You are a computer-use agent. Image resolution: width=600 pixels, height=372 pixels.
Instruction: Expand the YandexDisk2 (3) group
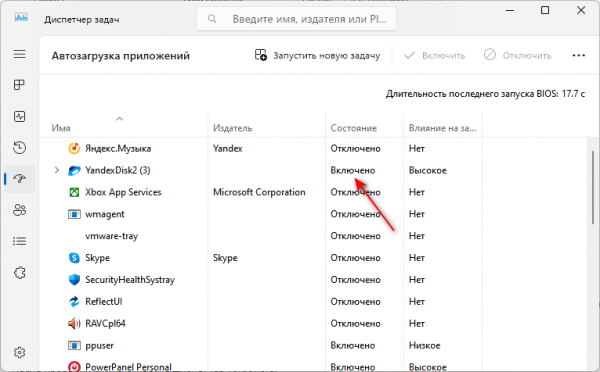57,170
